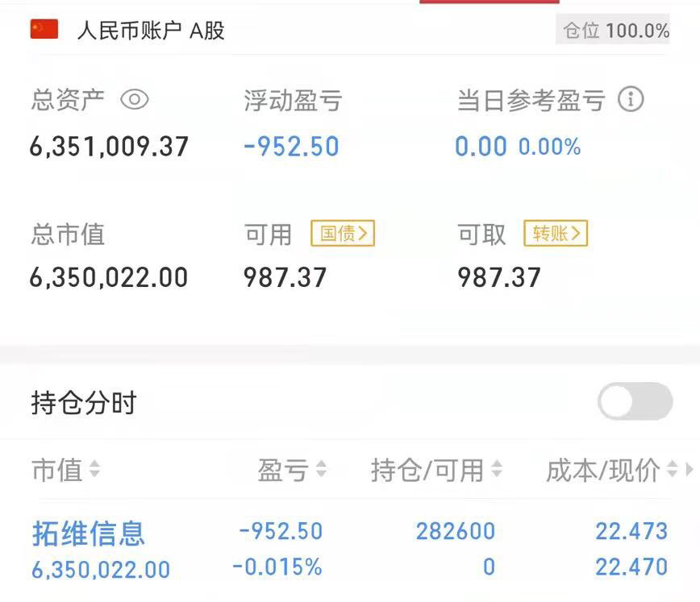Viewport: 700px width, 602px height.
Task: Tap the 仓位 100.0% badge
Action: (613, 30)
